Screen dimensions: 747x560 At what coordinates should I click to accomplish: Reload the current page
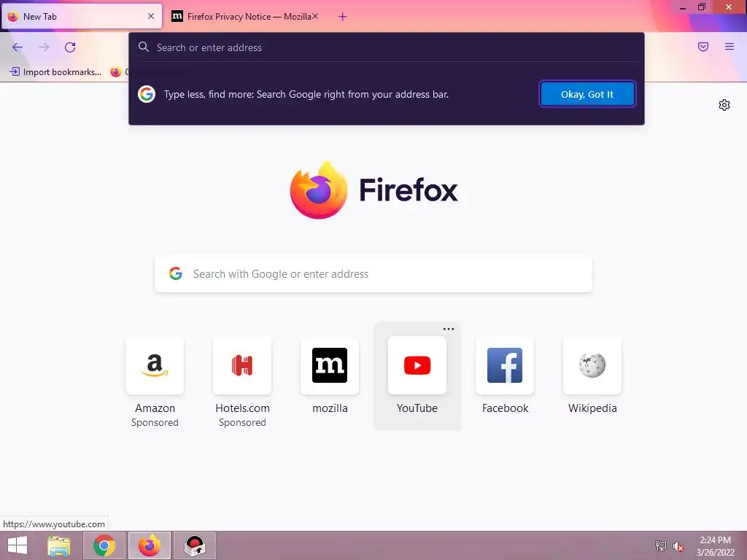[70, 47]
